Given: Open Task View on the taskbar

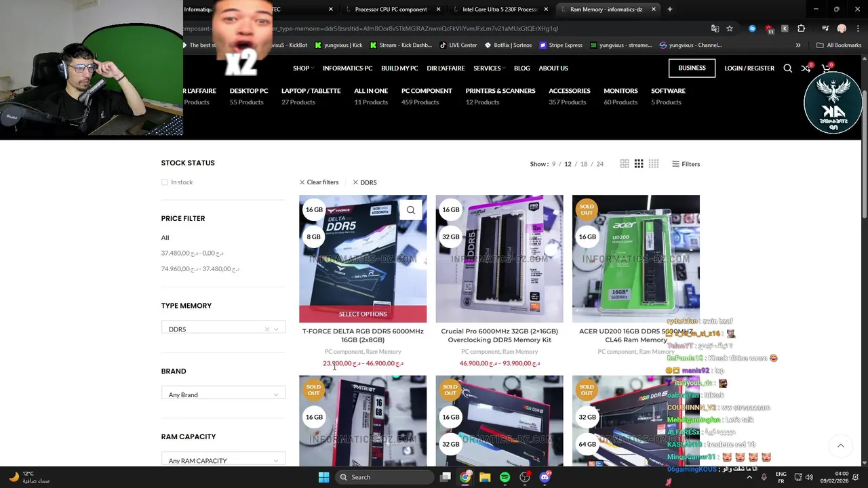Looking at the screenshot, I should 446,477.
